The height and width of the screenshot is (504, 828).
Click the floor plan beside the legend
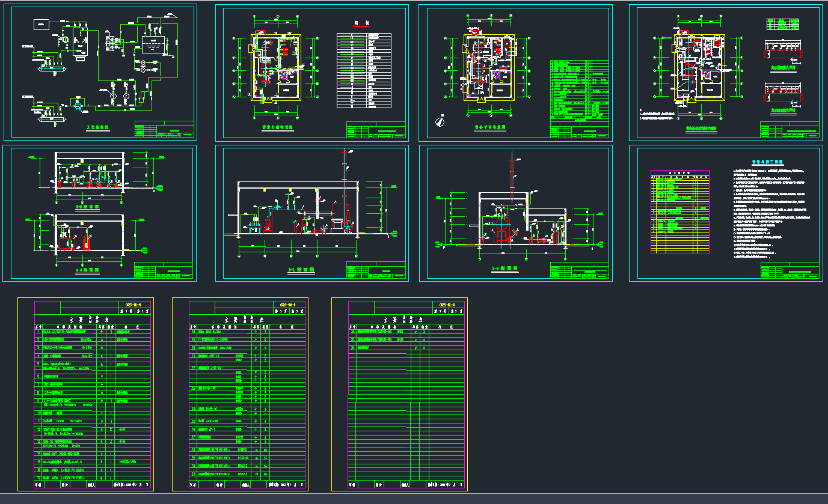(x=276, y=66)
